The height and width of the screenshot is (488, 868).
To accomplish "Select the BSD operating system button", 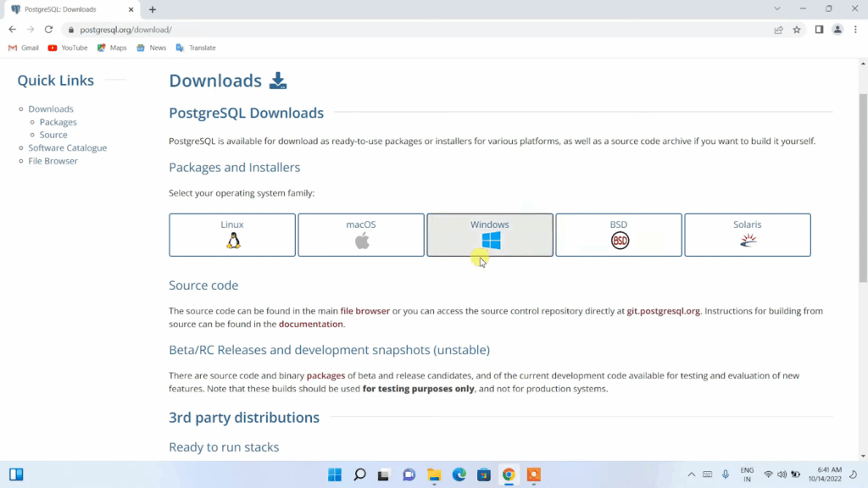I will coord(618,236).
